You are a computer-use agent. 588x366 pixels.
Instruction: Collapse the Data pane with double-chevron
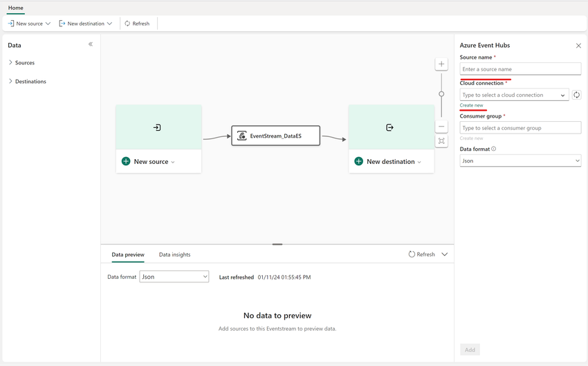pyautogui.click(x=91, y=44)
